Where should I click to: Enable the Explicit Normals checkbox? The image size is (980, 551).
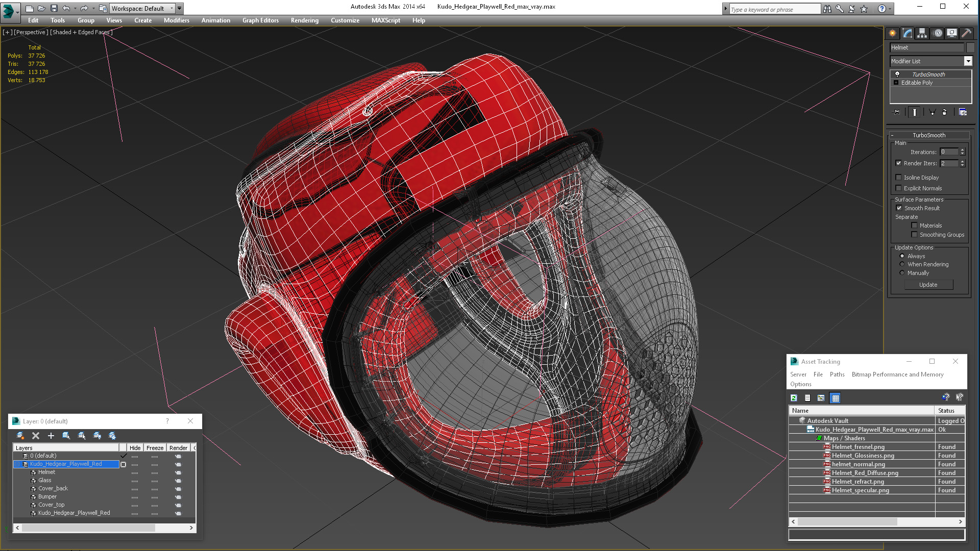pyautogui.click(x=898, y=188)
